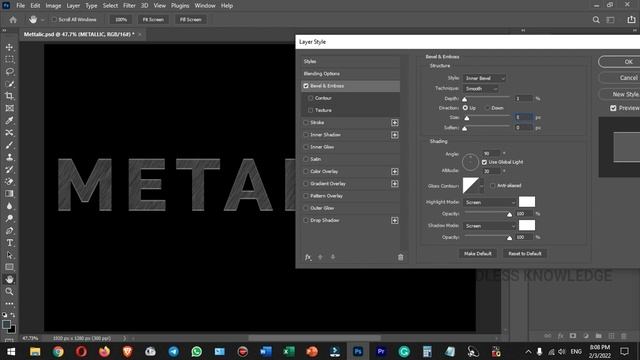Click the Fit Screen button
Image resolution: width=640 pixels, height=360 pixels.
pos(153,20)
